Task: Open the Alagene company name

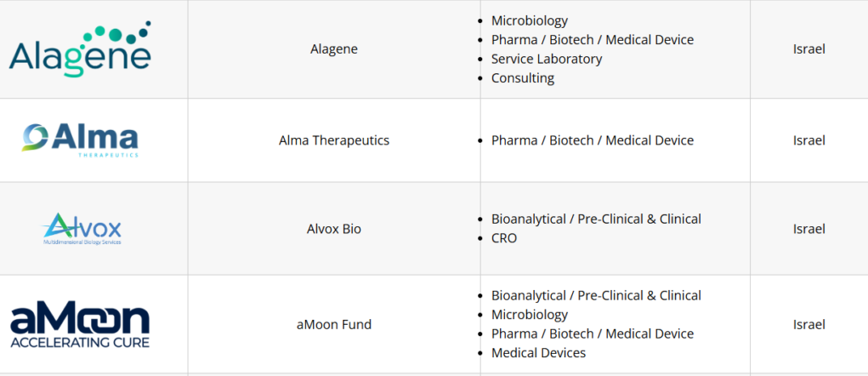Action: pyautogui.click(x=334, y=48)
